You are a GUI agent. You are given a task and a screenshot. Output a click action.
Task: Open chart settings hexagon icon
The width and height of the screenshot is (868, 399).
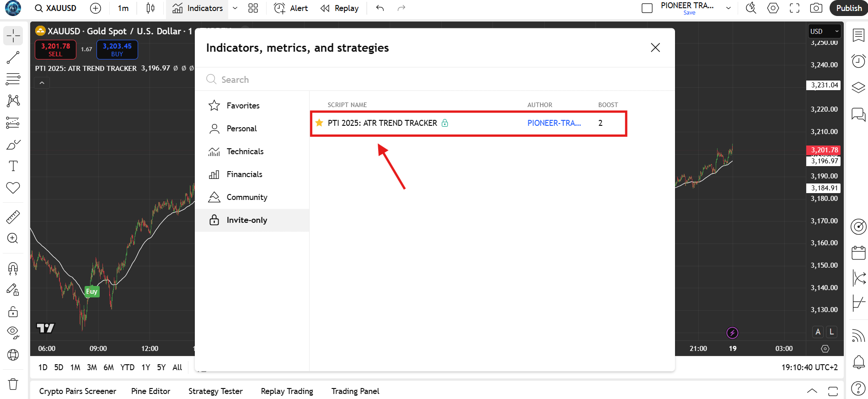click(773, 8)
